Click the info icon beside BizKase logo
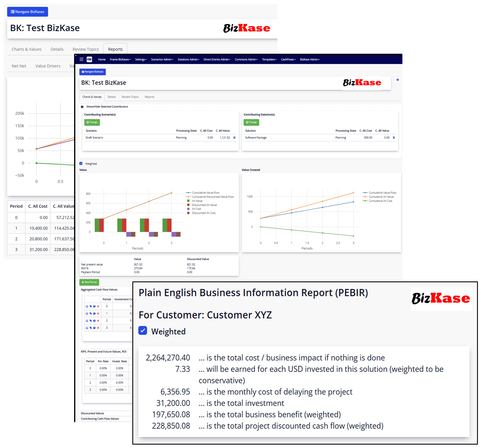Viewport: 483px width, 448px height. 397,80
